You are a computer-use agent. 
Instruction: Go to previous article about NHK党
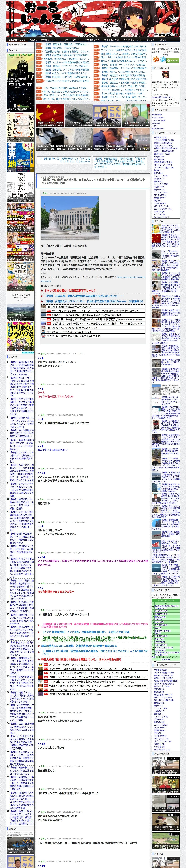pos(65,160)
